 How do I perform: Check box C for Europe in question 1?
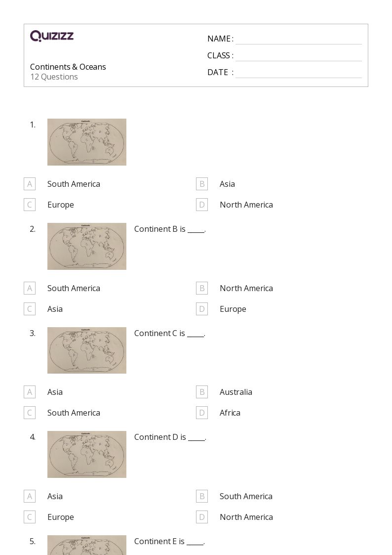[x=30, y=205]
